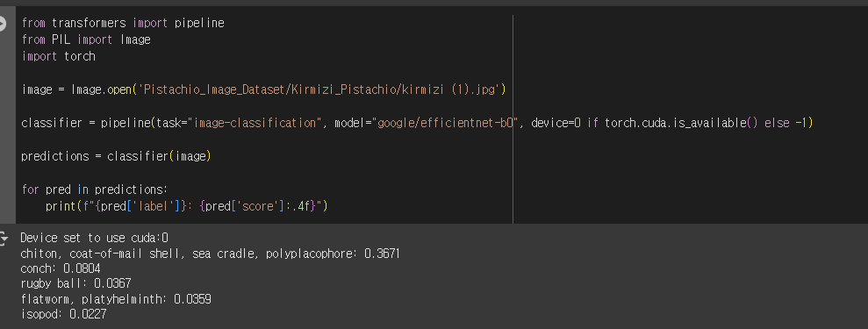The width and height of the screenshot is (868, 329).
Task: Click the print f-string statement line
Action: [x=187, y=205]
